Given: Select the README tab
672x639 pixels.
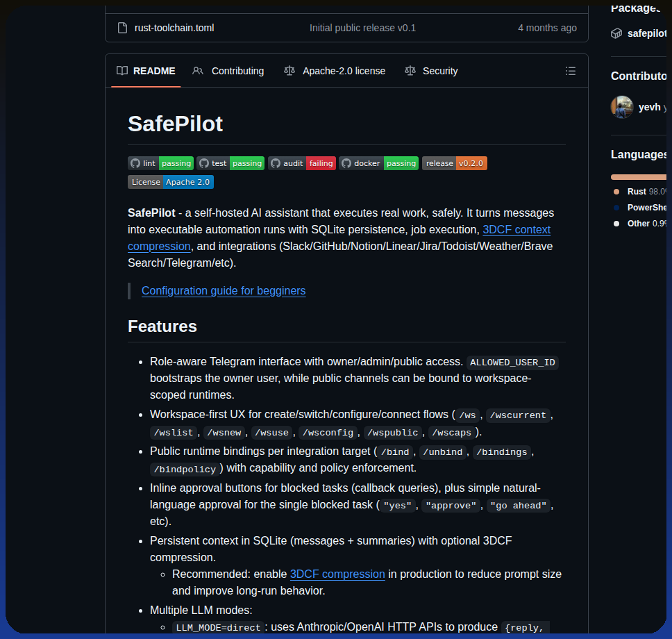Looking at the screenshot, I should click(x=146, y=71).
